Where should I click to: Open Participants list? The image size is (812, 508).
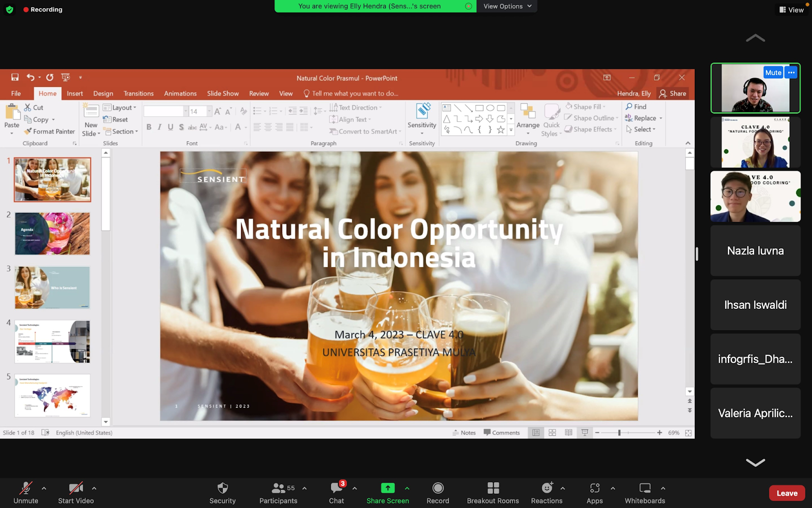pos(278,488)
